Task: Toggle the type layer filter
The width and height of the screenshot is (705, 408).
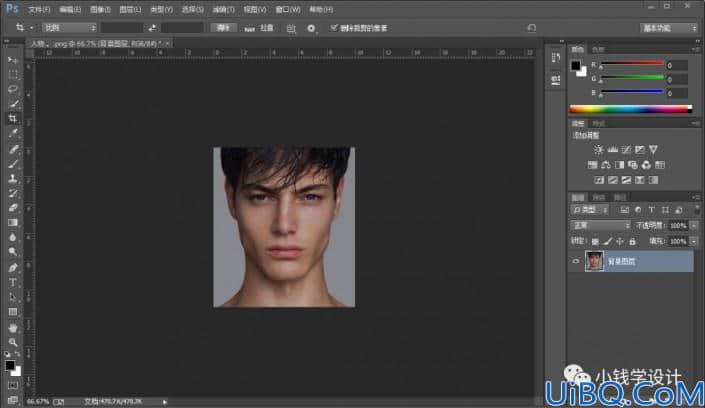Action: (x=651, y=210)
